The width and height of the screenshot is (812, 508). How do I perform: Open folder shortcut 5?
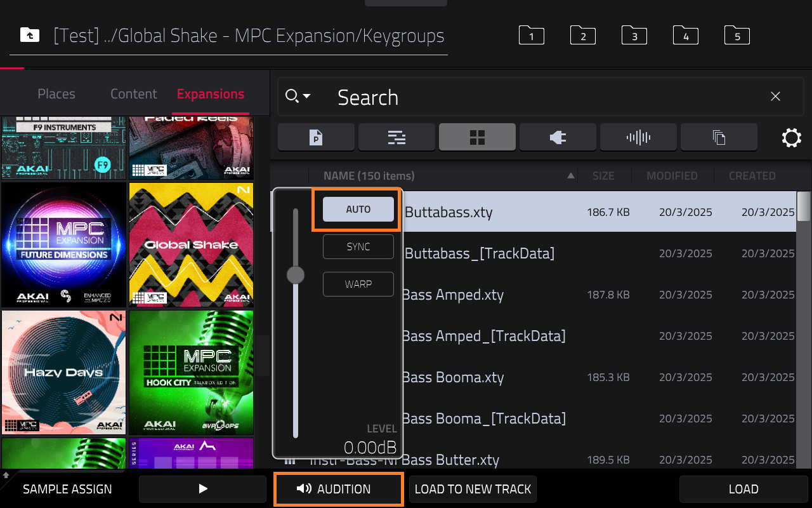pyautogui.click(x=737, y=36)
